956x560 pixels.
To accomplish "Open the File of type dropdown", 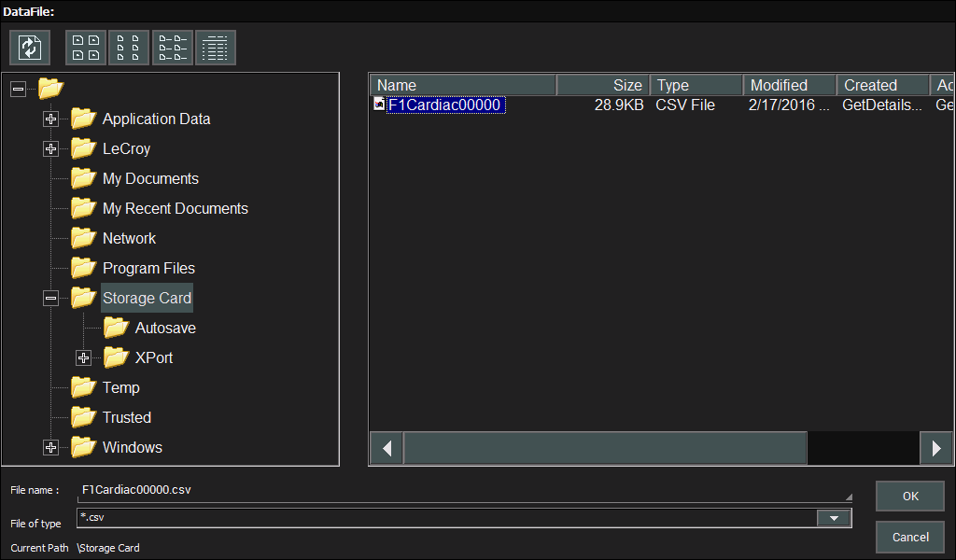I will point(833,518).
